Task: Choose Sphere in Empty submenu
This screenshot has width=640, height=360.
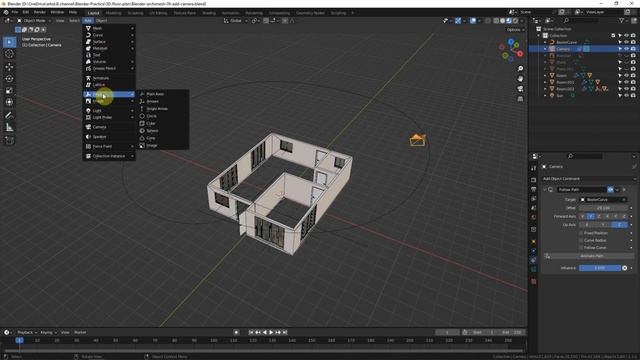Action: point(162,131)
